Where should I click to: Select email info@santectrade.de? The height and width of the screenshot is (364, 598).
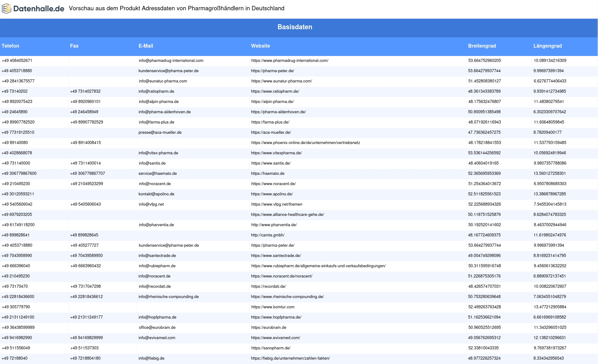click(x=157, y=256)
